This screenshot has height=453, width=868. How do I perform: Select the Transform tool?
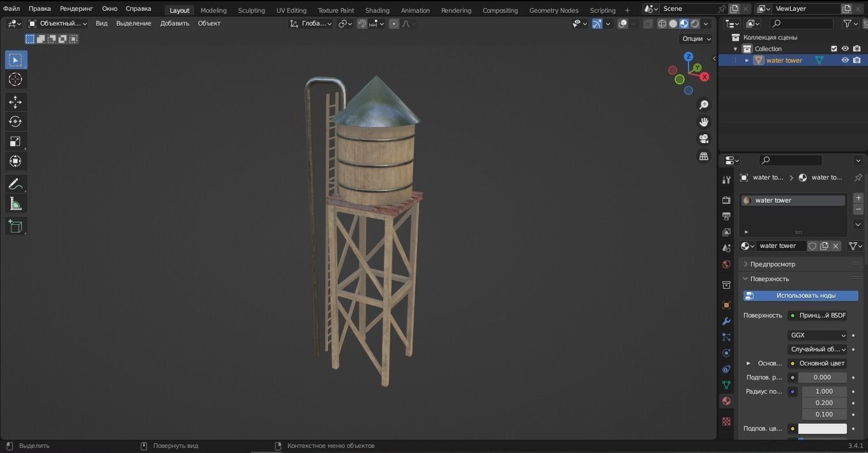coord(16,161)
